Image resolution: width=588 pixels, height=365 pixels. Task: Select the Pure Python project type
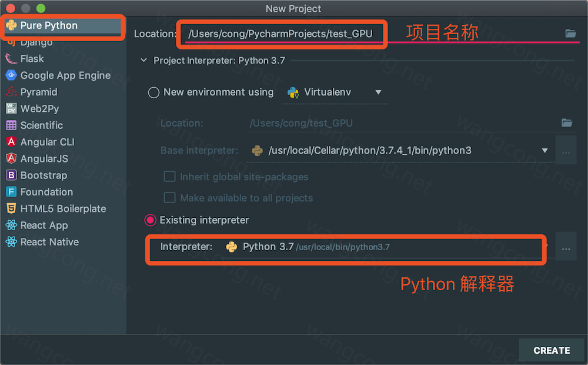[x=63, y=25]
